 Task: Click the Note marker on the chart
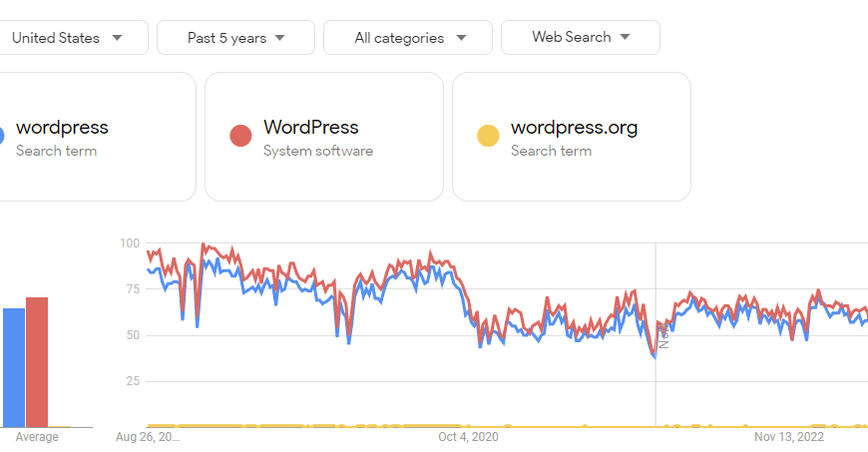coord(663,335)
